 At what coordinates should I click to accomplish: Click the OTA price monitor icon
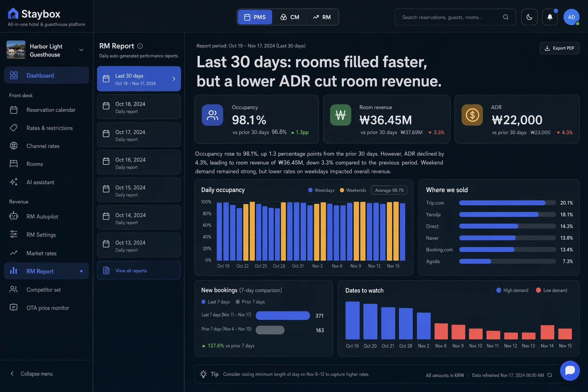(14, 307)
